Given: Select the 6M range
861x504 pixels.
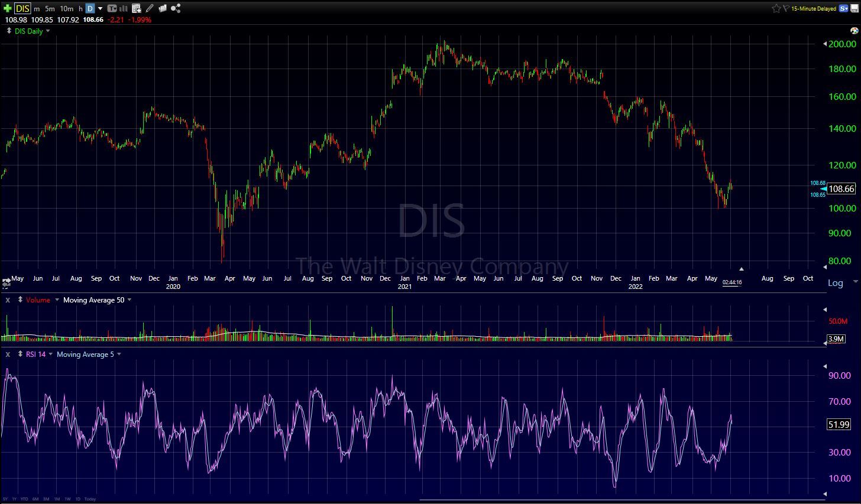Looking at the screenshot, I should [x=35, y=499].
